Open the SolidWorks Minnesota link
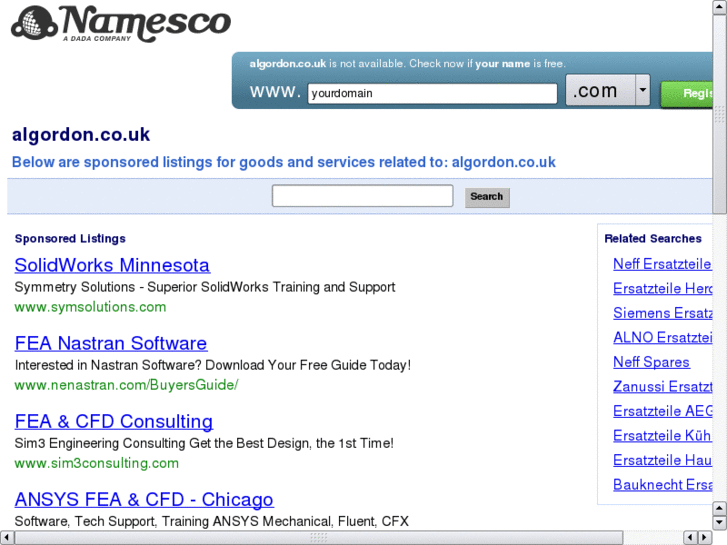 [112, 265]
